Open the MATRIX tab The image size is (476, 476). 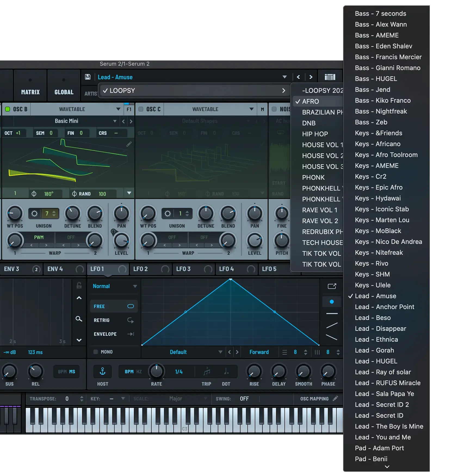pyautogui.click(x=30, y=85)
